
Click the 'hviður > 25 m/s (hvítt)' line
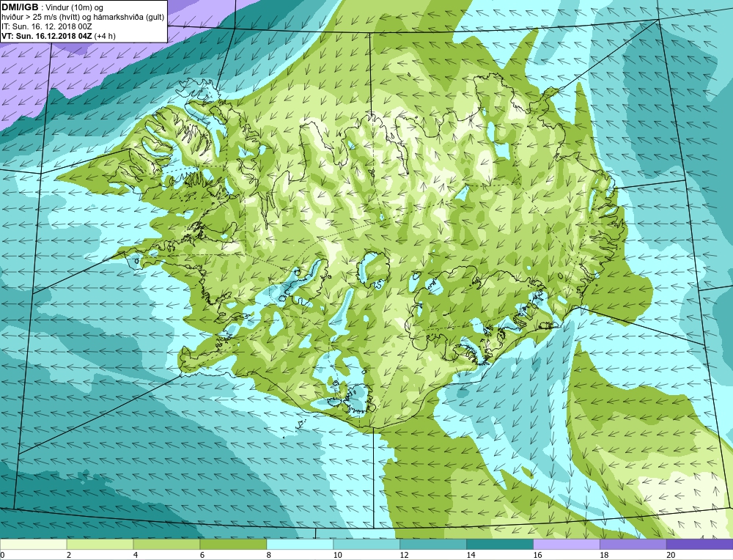click(41, 17)
